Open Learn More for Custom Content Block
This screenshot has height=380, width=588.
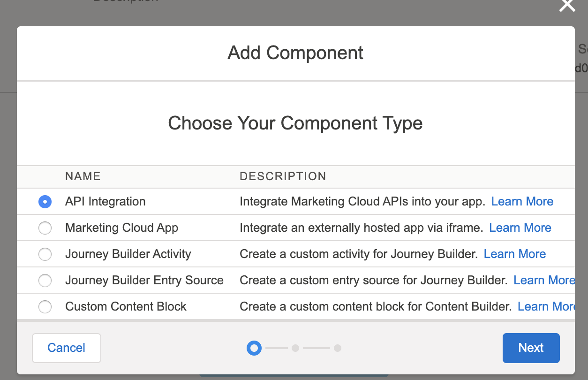(547, 306)
